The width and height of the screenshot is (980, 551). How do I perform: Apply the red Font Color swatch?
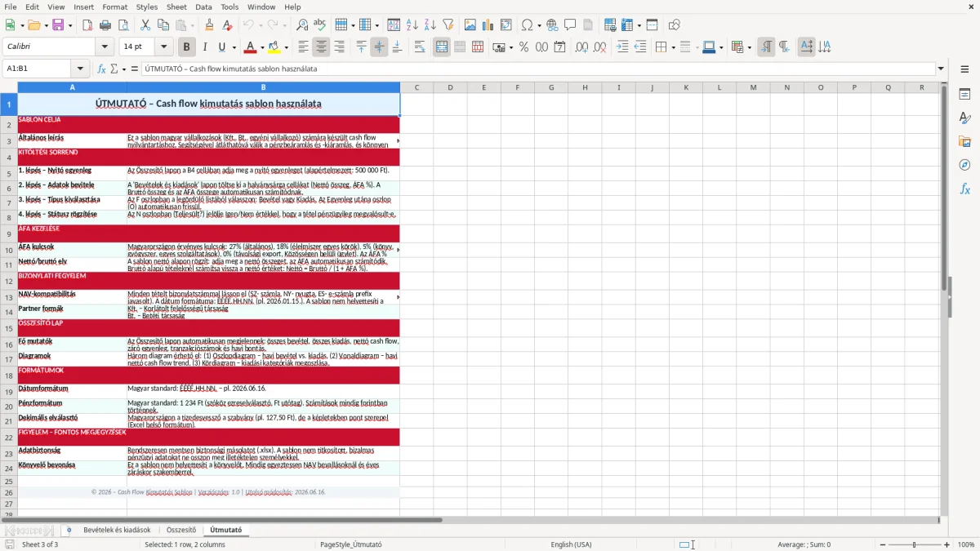pos(250,47)
